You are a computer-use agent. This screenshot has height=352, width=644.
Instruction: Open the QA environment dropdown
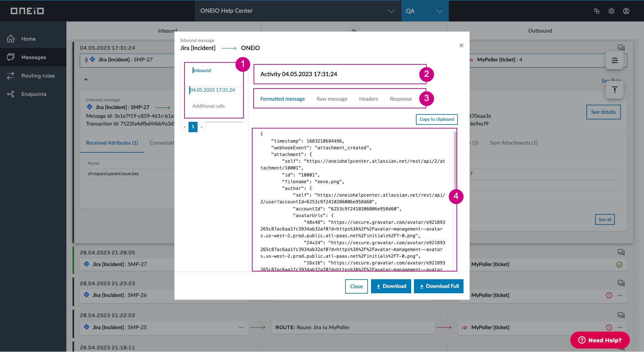(425, 11)
